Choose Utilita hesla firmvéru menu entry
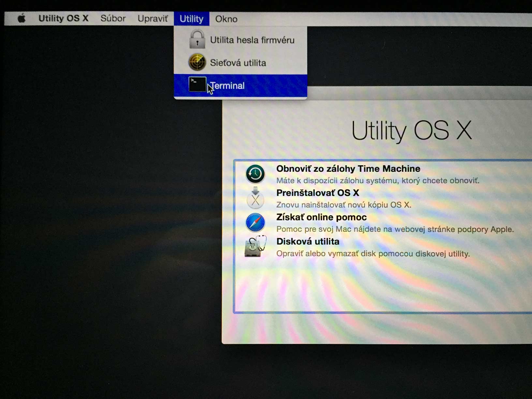Image resolution: width=532 pixels, height=399 pixels. 252,40
